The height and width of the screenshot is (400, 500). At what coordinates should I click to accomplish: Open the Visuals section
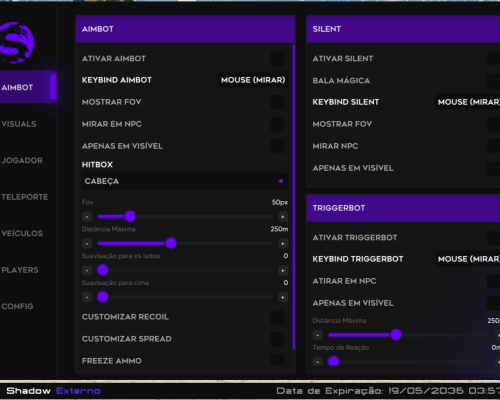click(x=19, y=124)
